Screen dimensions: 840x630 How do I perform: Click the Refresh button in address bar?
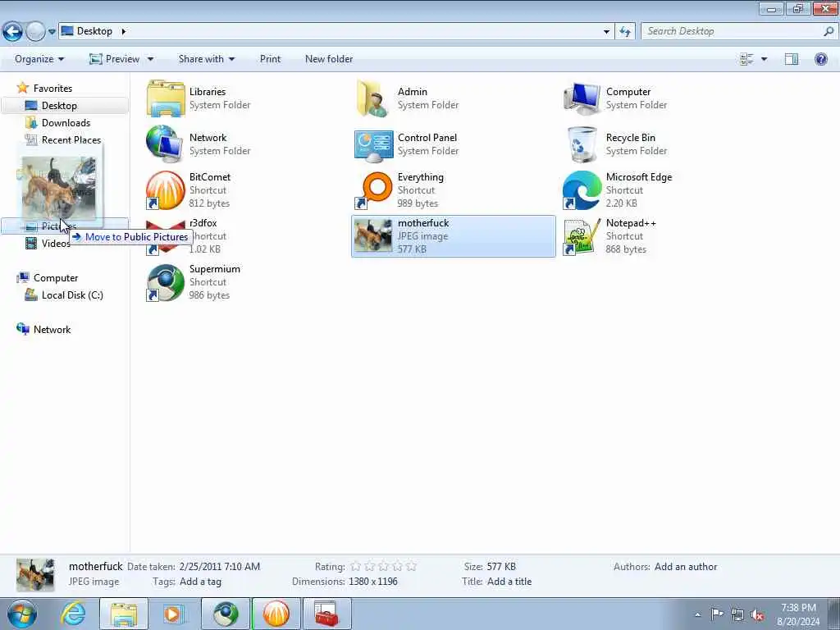[625, 32]
